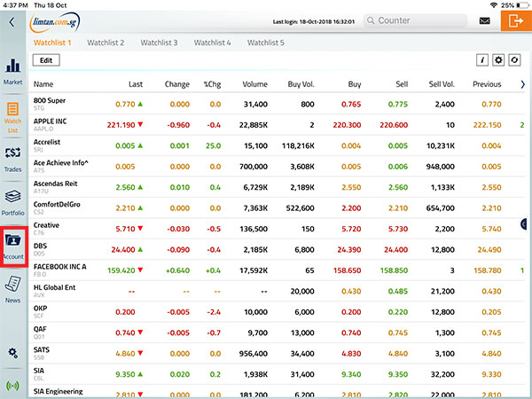The width and height of the screenshot is (532, 399).
Task: Show more columns with right chevron
Action: tap(522, 84)
